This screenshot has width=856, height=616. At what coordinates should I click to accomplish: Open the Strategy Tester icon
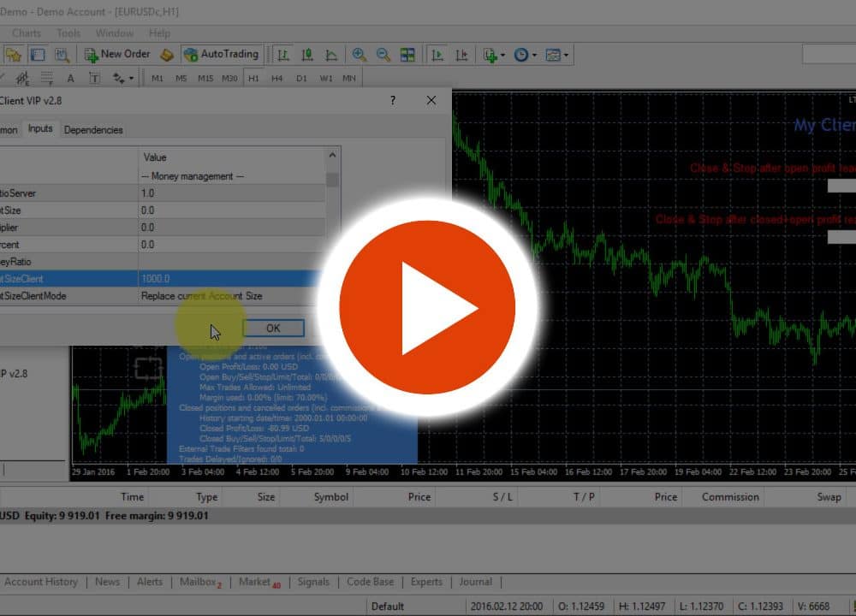point(62,55)
